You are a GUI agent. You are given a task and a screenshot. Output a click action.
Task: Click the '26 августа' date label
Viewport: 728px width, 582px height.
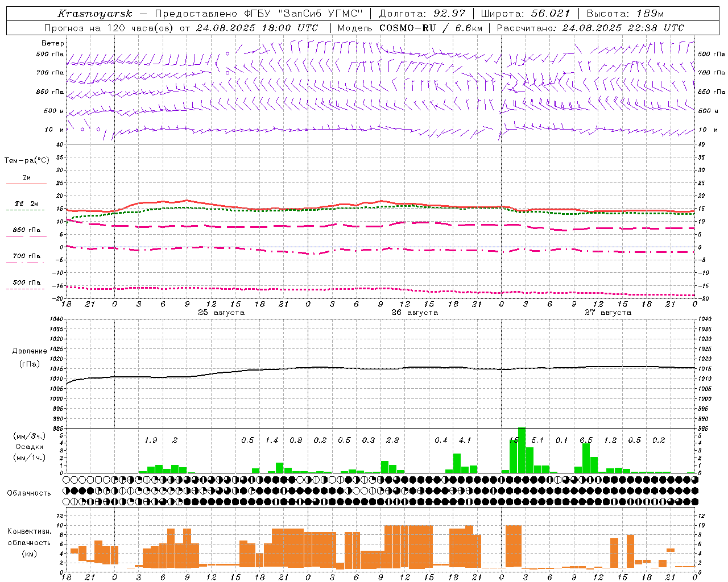(415, 313)
